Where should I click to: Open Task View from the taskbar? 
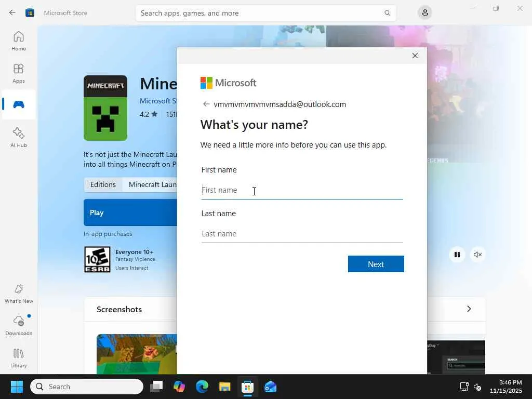tap(157, 387)
